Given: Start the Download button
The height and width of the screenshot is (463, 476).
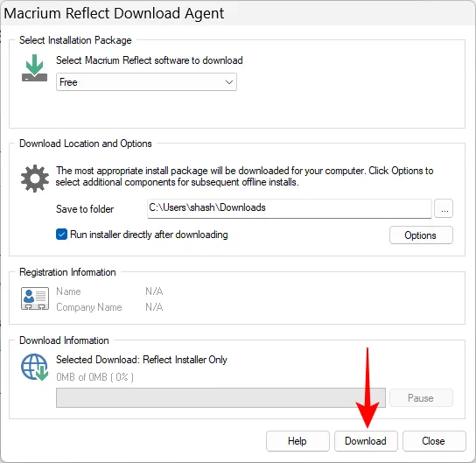Looking at the screenshot, I should 366,441.
